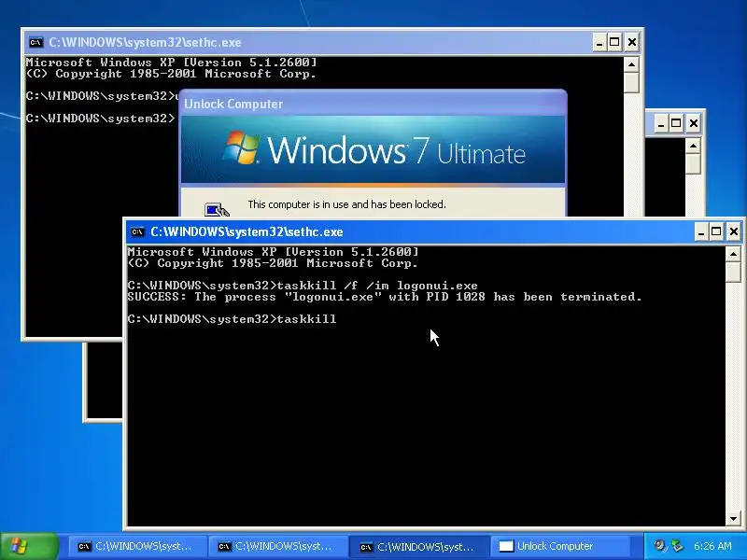Click the scroll-down arrow in the front command window
Screen dimensions: 747x560
[x=733, y=519]
